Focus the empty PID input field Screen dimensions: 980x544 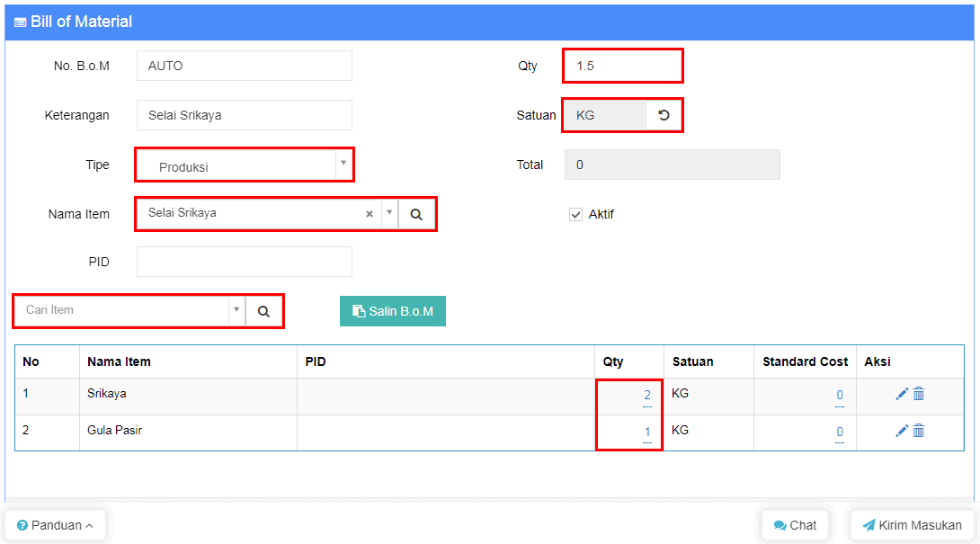245,262
